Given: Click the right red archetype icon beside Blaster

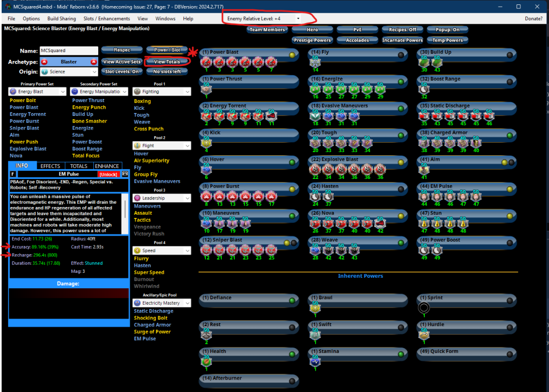Looking at the screenshot, I should [94, 62].
